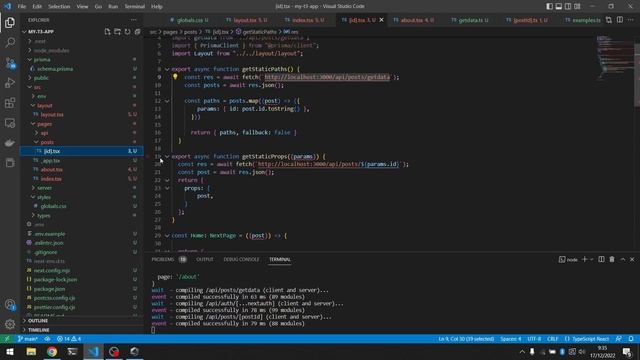Screen dimensions: 640x360
Task: Switch to the DEBUG CONSOLE panel tab
Action: tap(241, 259)
